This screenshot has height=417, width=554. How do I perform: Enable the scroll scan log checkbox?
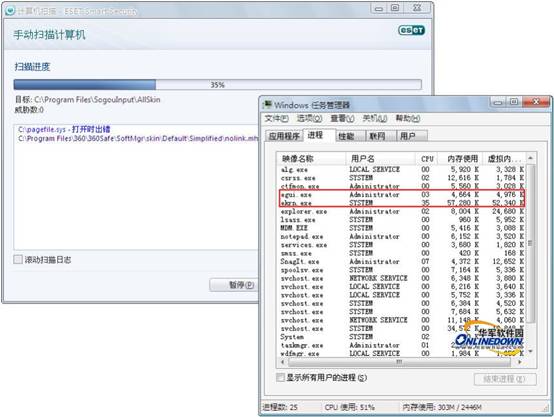tap(18, 259)
